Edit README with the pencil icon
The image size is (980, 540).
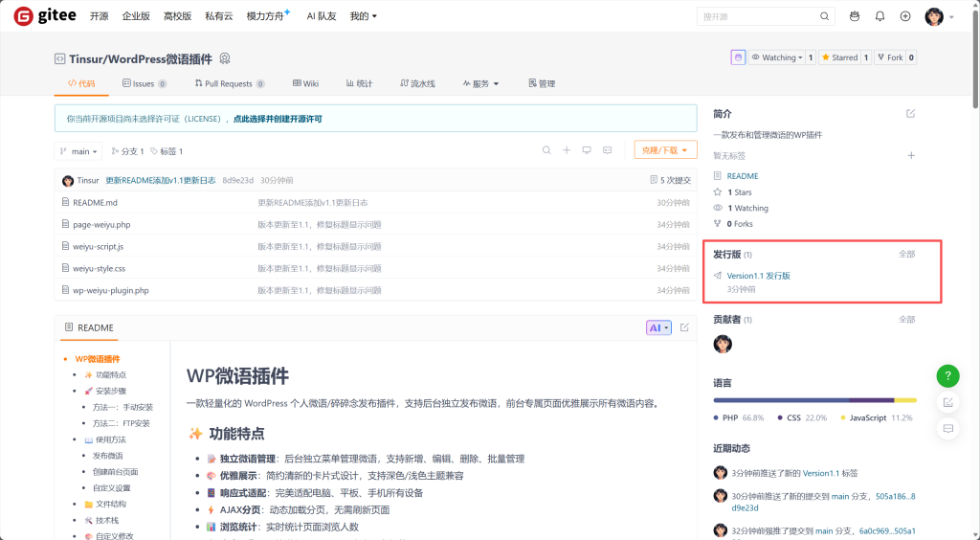(684, 327)
